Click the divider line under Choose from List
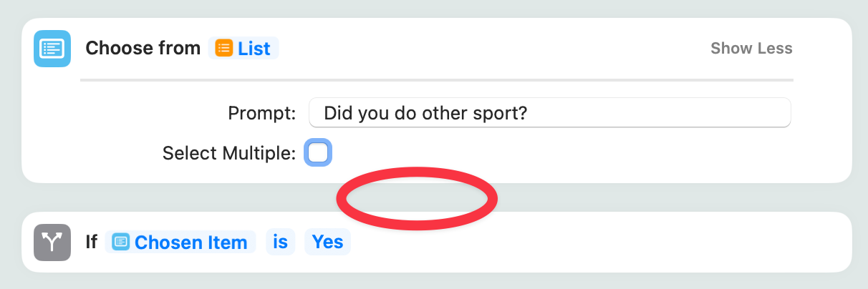Image resolution: width=868 pixels, height=289 pixels. pos(437,79)
